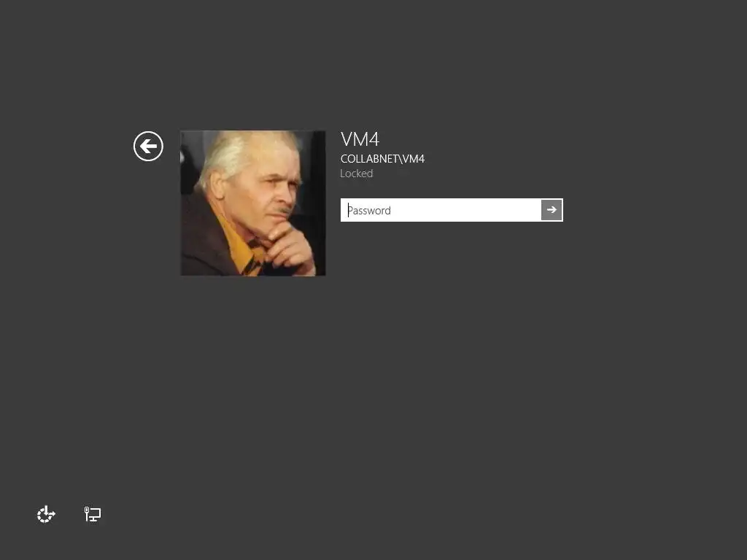The height and width of the screenshot is (560, 747).
Task: Tap the large VM4 account name
Action: click(x=360, y=139)
